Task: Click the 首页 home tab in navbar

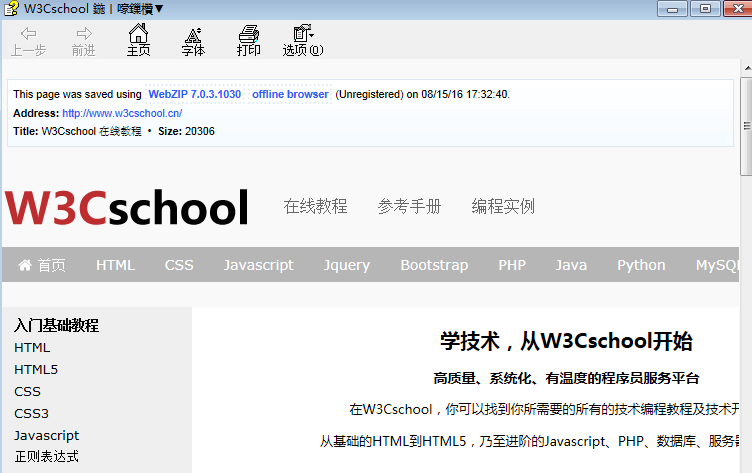Action: click(x=42, y=265)
